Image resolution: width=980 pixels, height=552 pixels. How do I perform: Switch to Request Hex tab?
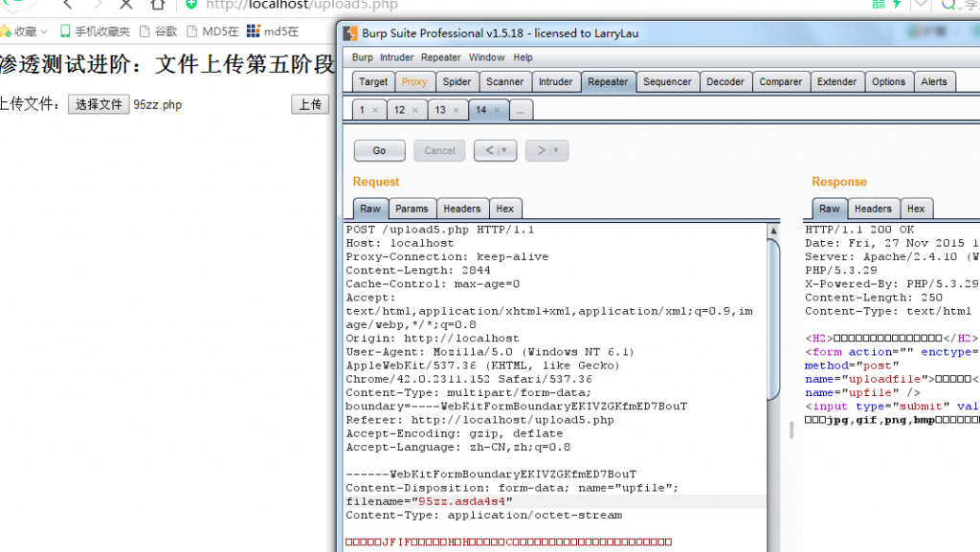point(505,209)
